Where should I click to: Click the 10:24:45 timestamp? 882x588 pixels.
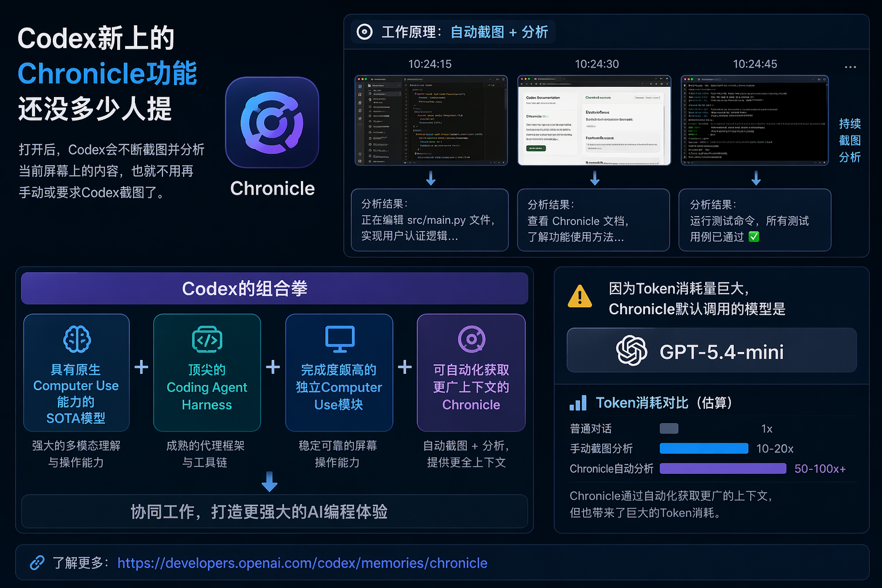(x=755, y=64)
